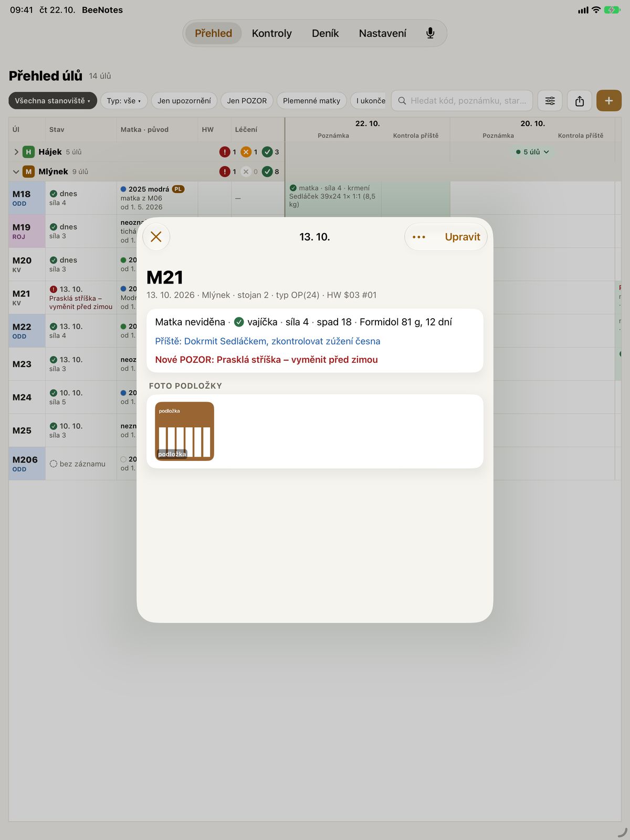Screen dimensions: 630x840
Task: Close the M21 detail popup
Action: tap(156, 237)
